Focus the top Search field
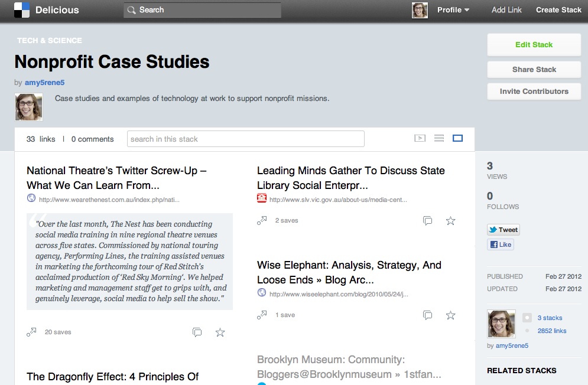The height and width of the screenshot is (385, 588). 202,10
